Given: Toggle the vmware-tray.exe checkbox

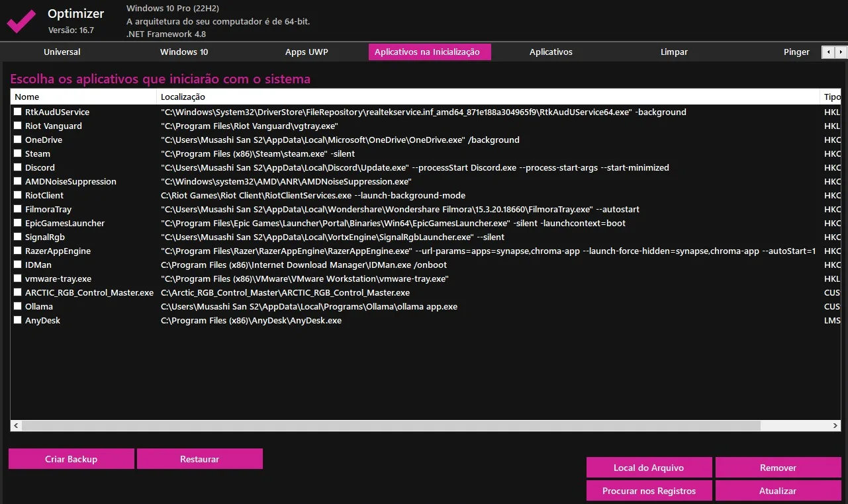Looking at the screenshot, I should coord(18,279).
